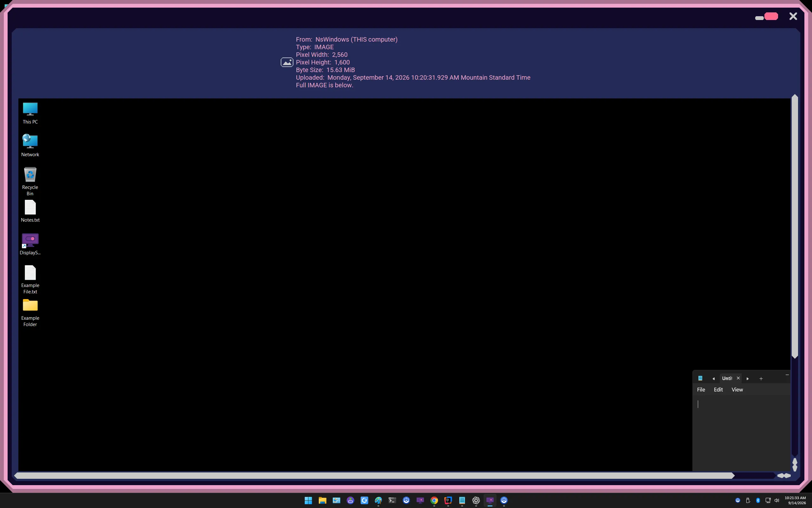Viewport: 812px width, 508px height.
Task: Click the 'Pixel Width: 2,560' text
Action: [x=321, y=55]
